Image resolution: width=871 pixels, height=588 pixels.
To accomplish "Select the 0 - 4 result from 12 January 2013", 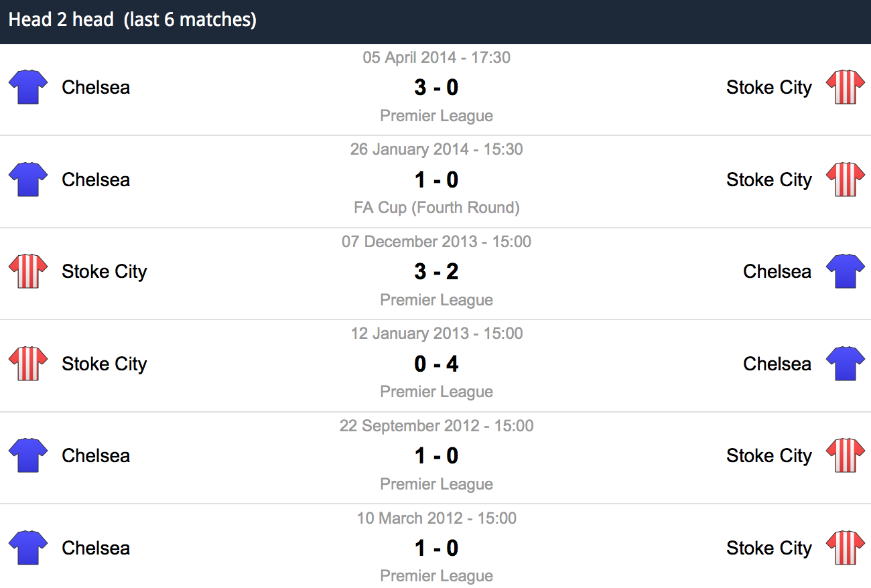I will 436,364.
